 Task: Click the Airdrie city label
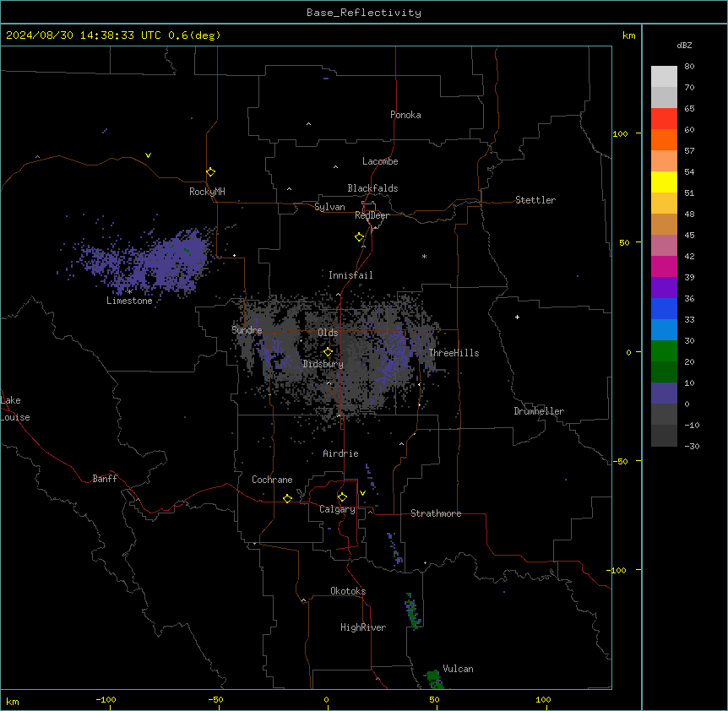341,453
